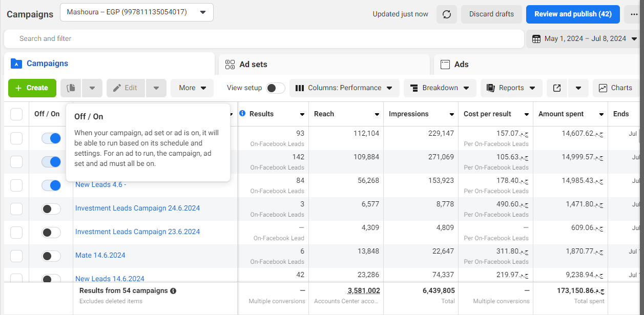644x315 pixels.
Task: Open the Mate 14.6.2024 campaign link
Action: 100,255
